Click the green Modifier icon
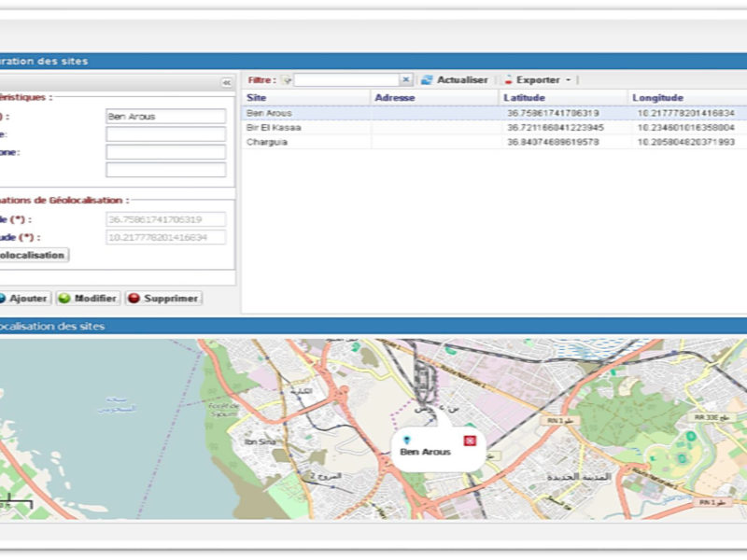 click(x=63, y=299)
